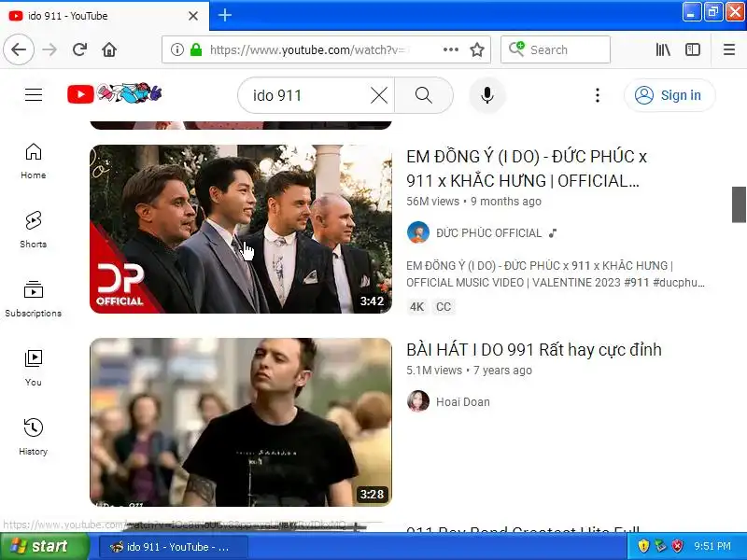
Task: Open Shorts in the sidebar
Action: click(x=34, y=230)
